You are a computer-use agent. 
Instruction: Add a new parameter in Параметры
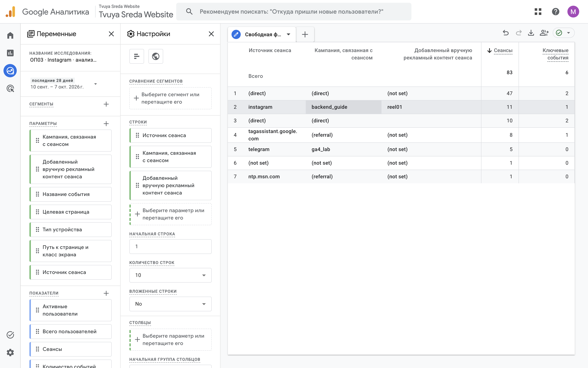coord(106,124)
